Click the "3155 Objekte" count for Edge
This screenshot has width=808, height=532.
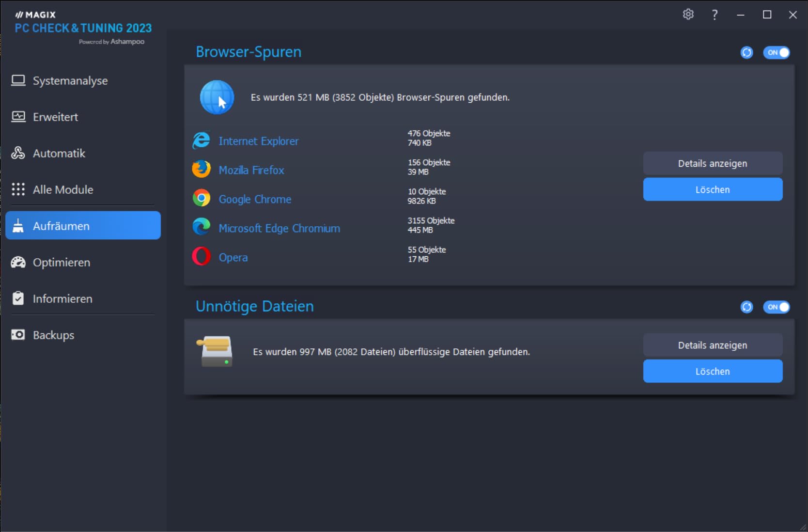(x=431, y=220)
